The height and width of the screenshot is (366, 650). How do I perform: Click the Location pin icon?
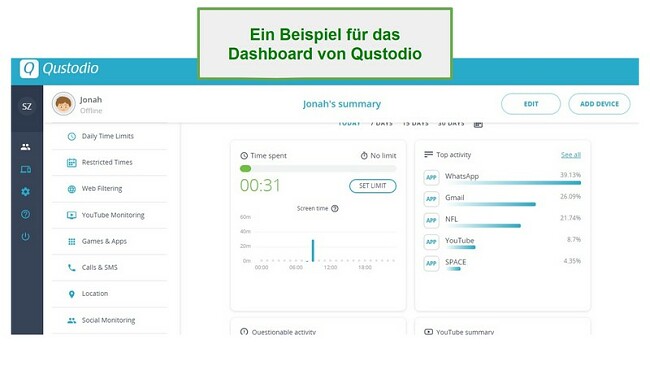pyautogui.click(x=72, y=294)
